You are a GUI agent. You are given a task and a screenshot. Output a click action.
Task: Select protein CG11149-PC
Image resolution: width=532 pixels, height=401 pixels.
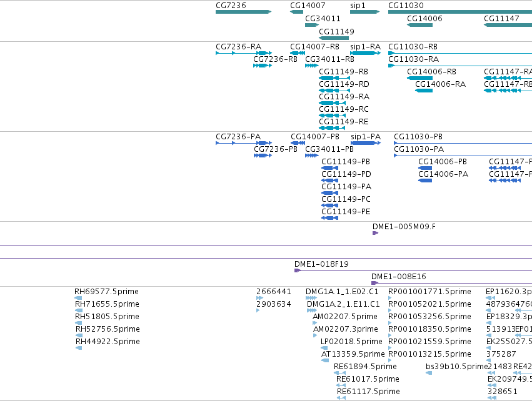tap(330, 205)
